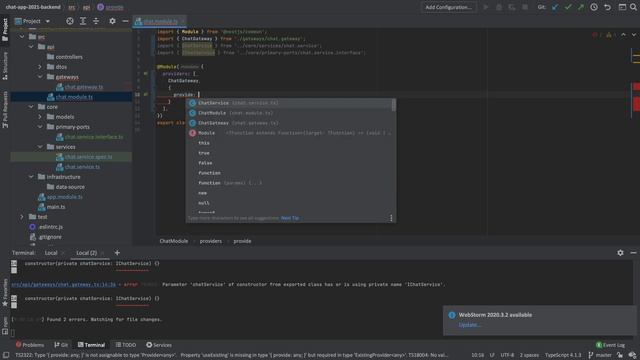Click the Git update project icon
The height and width of the screenshot is (360, 640).
(555, 7)
